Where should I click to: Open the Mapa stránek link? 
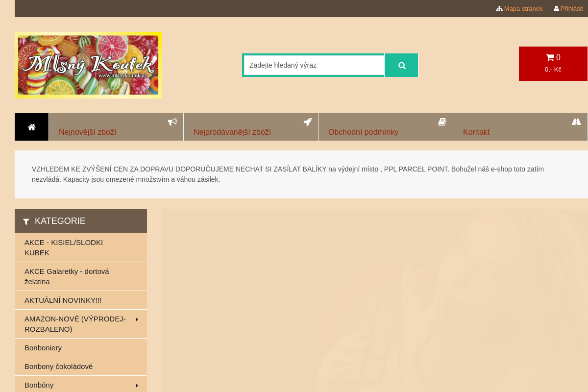click(523, 9)
